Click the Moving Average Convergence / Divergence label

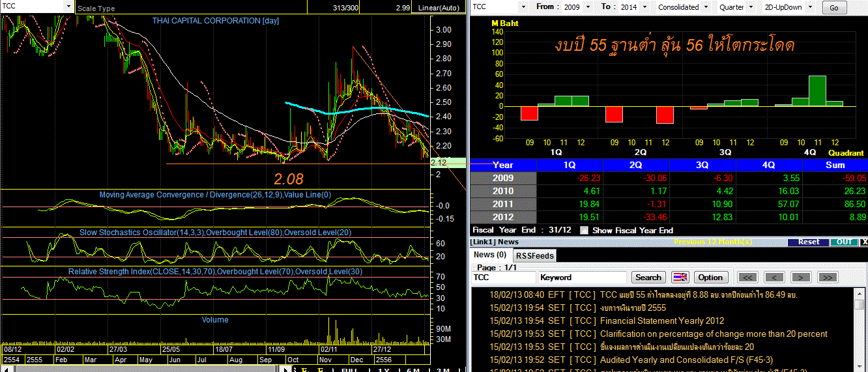click(x=215, y=195)
